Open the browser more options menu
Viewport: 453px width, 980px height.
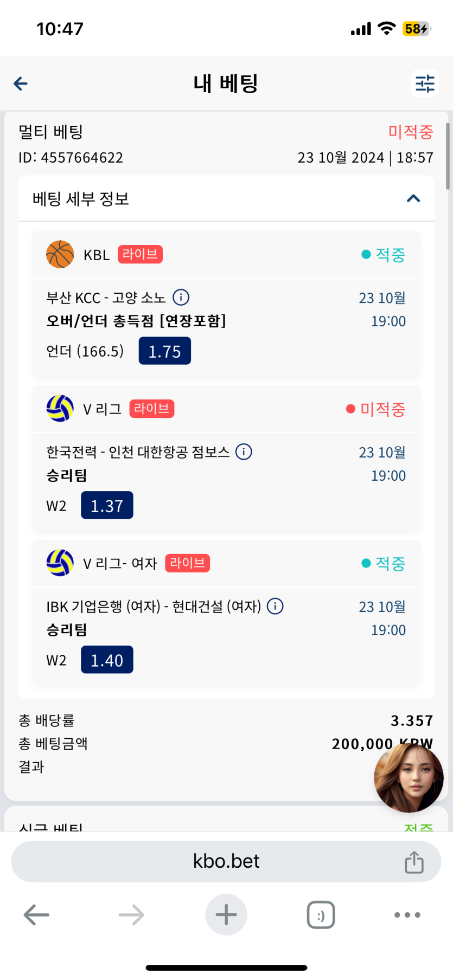click(x=407, y=915)
